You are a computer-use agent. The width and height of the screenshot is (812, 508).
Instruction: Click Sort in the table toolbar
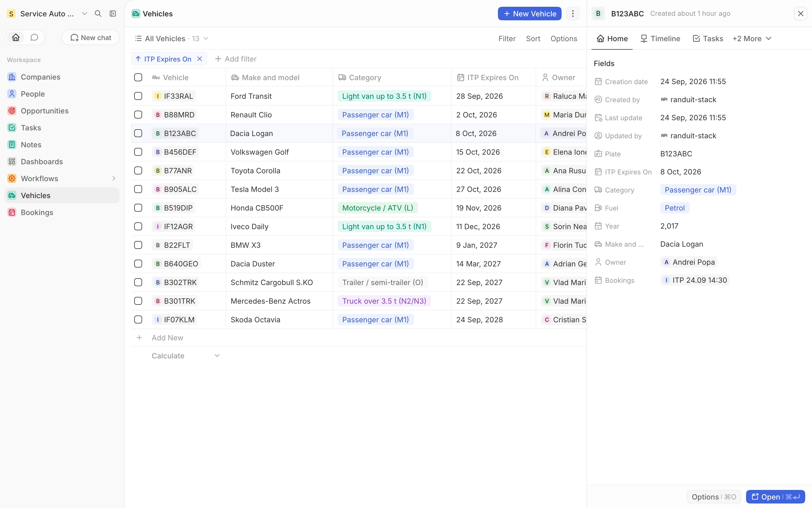[x=533, y=39]
